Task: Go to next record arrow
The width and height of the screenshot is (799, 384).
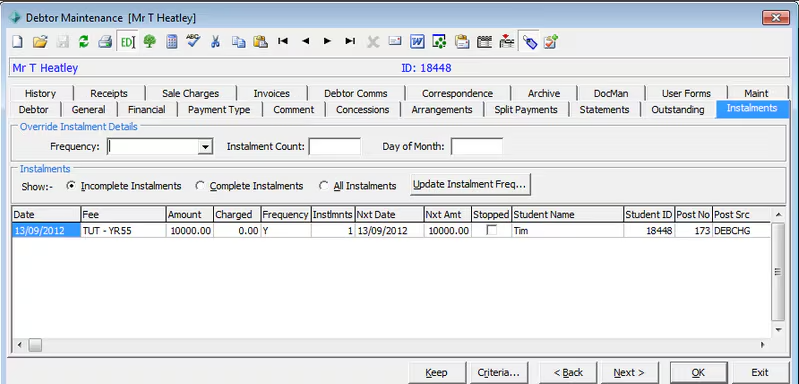Action: [x=328, y=41]
